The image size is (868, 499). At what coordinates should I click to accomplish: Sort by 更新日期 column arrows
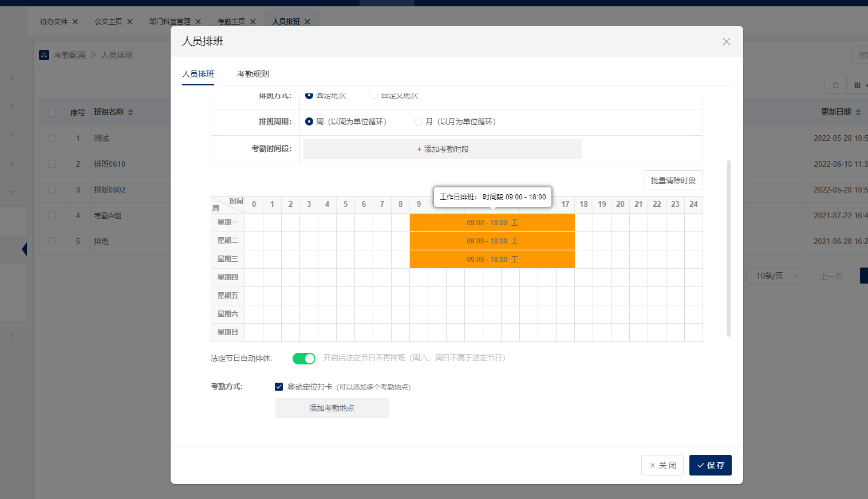click(858, 112)
